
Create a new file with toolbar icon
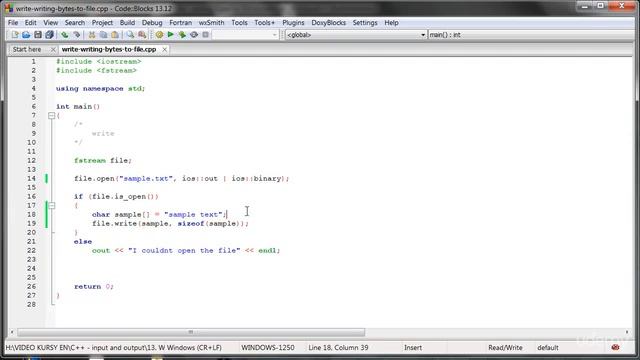[15, 35]
